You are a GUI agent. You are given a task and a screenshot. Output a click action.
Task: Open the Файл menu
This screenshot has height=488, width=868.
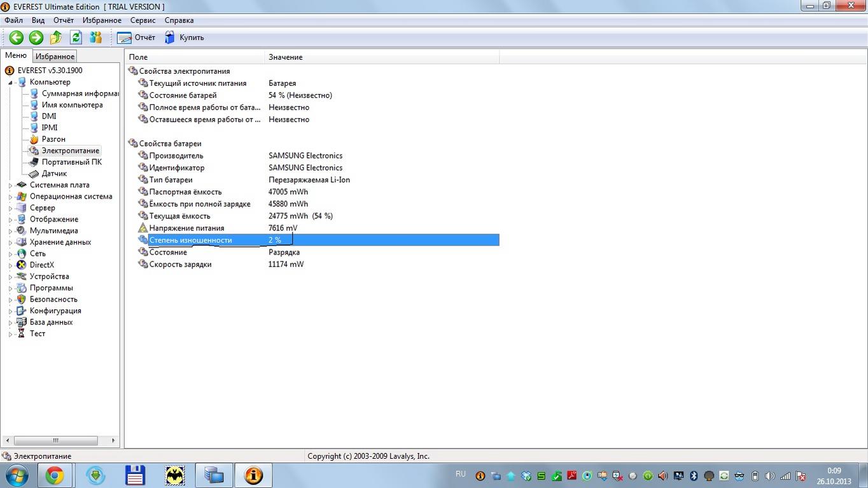tap(13, 20)
